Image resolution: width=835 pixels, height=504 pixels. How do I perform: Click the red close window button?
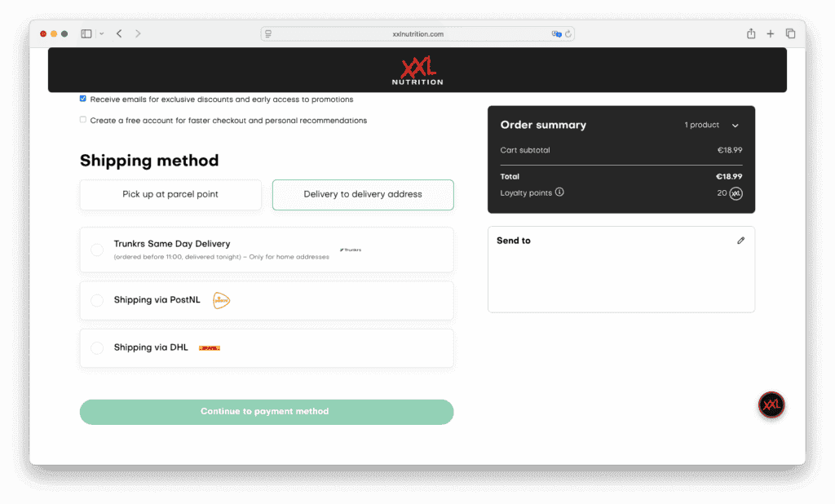click(43, 33)
